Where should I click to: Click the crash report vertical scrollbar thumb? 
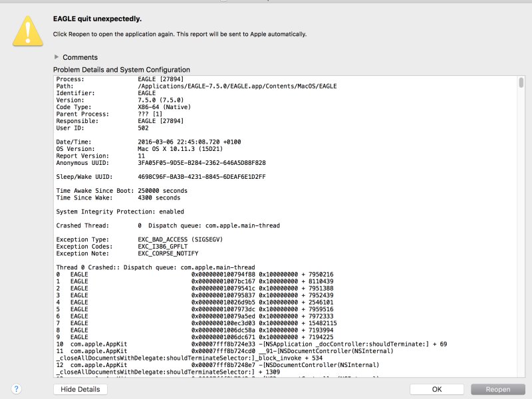pos(521,82)
